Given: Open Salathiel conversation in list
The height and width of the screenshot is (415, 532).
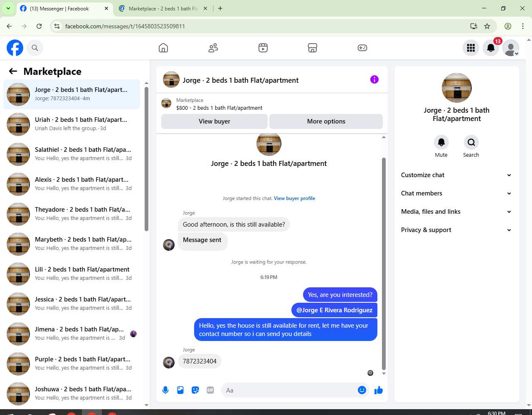Looking at the screenshot, I should pyautogui.click(x=71, y=154).
